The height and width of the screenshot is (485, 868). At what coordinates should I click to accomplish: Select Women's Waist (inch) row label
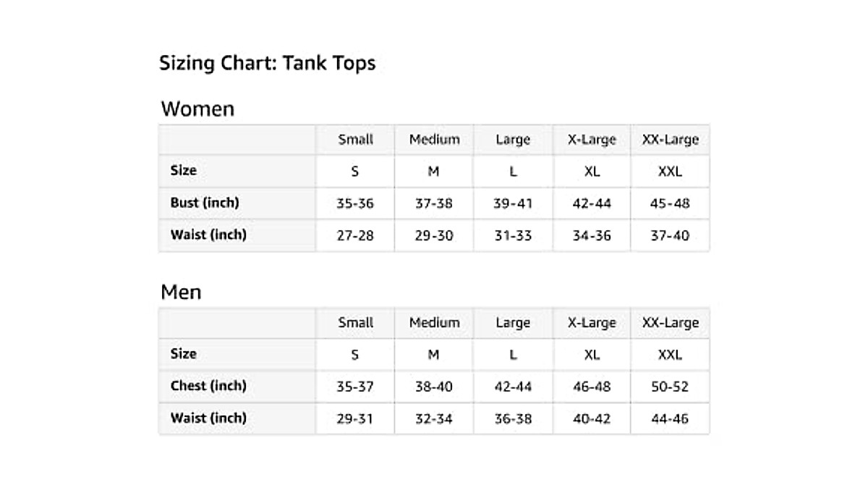point(208,235)
